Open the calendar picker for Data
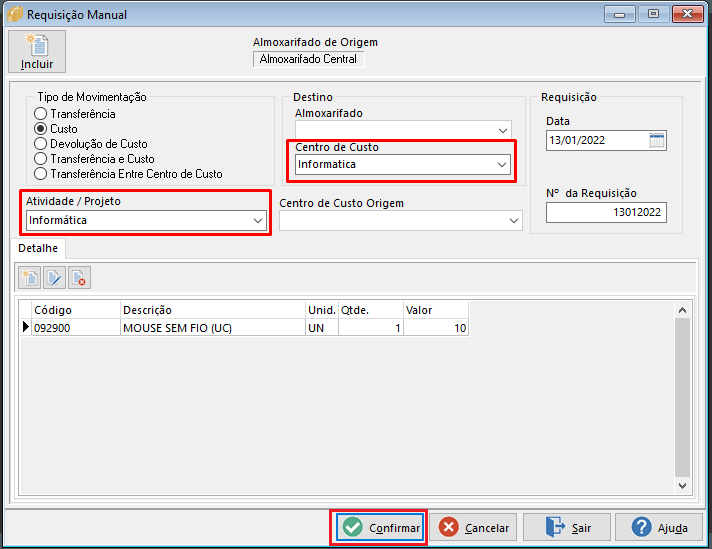 (x=656, y=140)
